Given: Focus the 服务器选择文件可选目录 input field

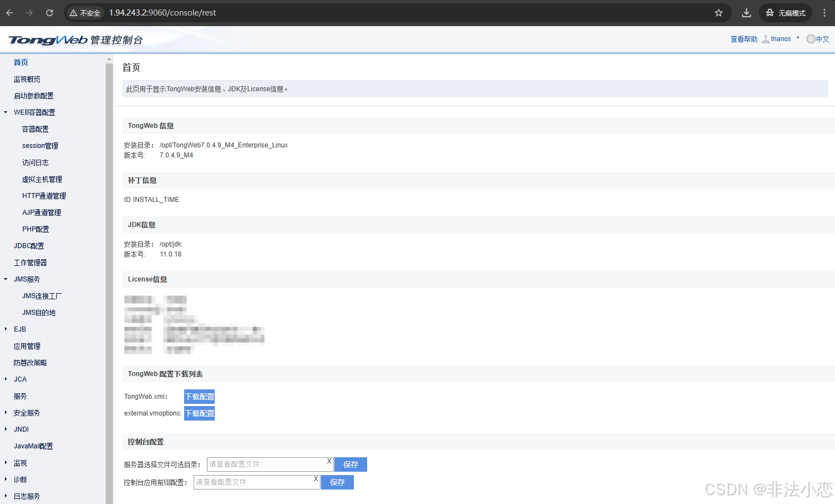Looking at the screenshot, I should (270, 465).
